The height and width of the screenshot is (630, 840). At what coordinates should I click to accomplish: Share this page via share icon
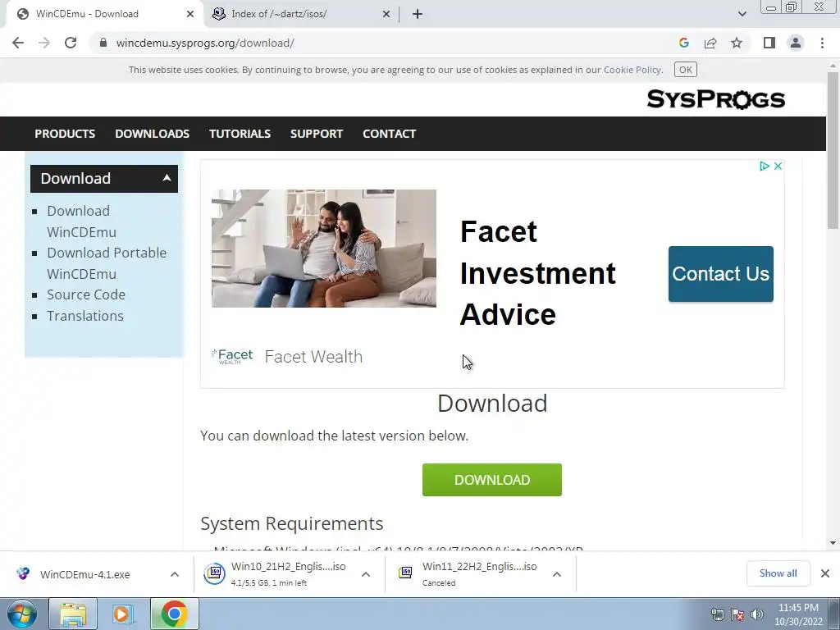pyautogui.click(x=710, y=43)
